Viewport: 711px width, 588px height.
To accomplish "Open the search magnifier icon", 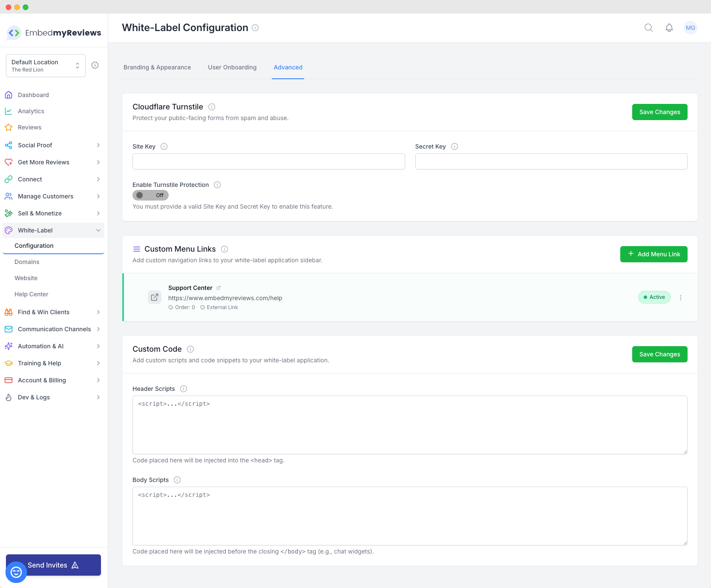I will coord(649,28).
